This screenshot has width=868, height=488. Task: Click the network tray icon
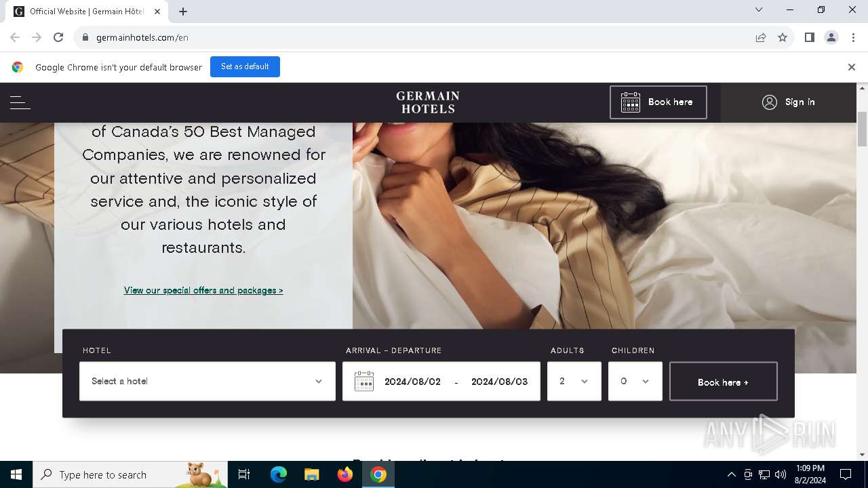click(x=764, y=474)
